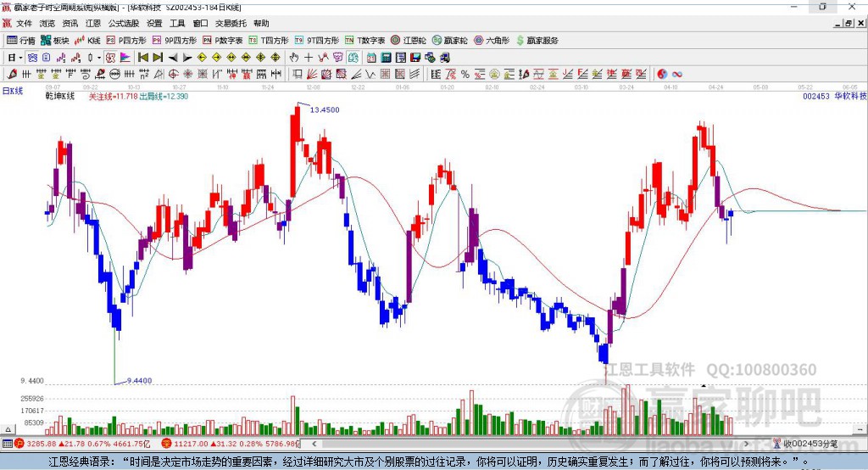Click the K线 toolbar button

point(87,41)
